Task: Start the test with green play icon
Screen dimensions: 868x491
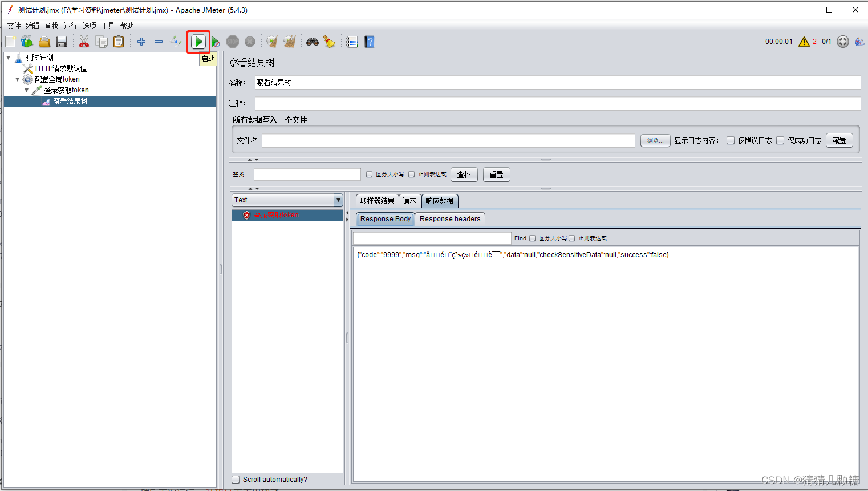Action: [198, 42]
